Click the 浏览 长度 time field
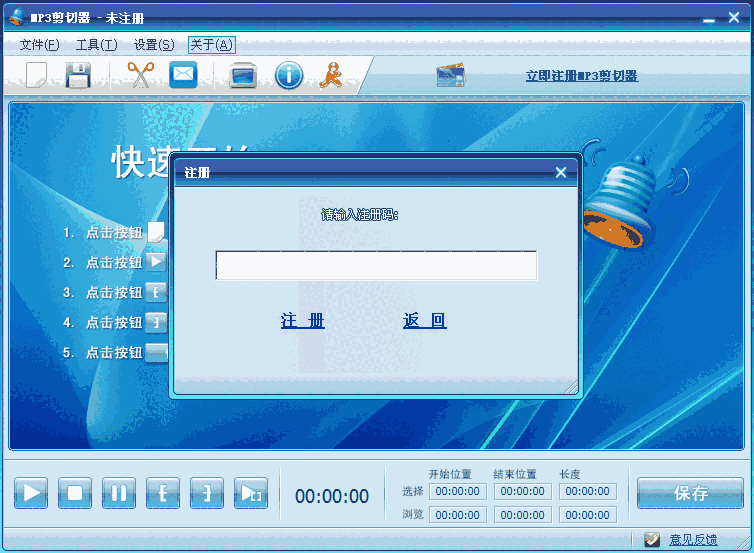The image size is (754, 553). tap(588, 515)
